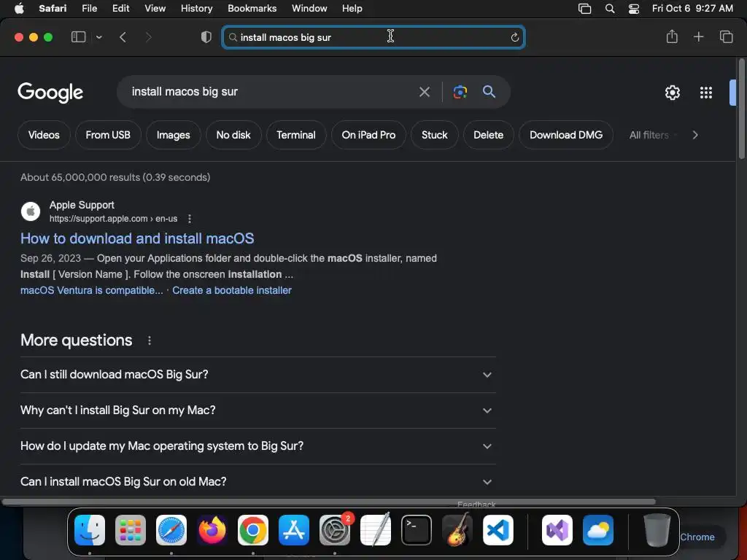
Task: Launch Finder from the Dock
Action: pos(90,530)
